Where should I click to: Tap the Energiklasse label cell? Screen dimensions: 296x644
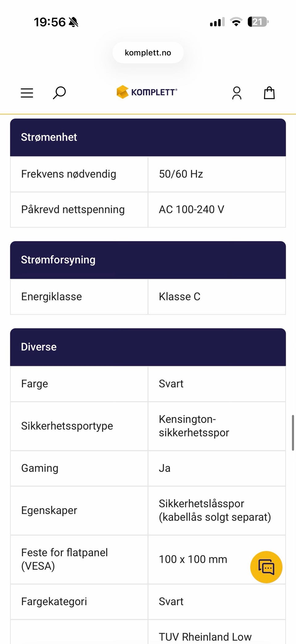[x=51, y=297]
